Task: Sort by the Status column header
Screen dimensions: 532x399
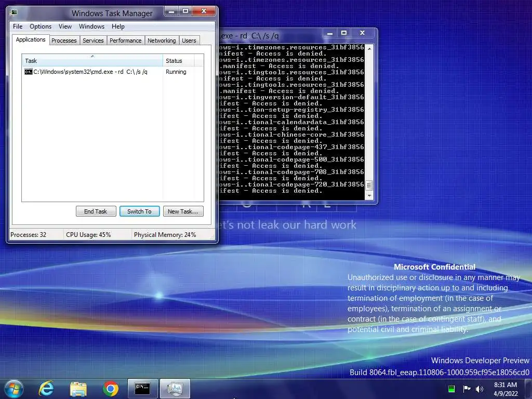Action: 179,61
